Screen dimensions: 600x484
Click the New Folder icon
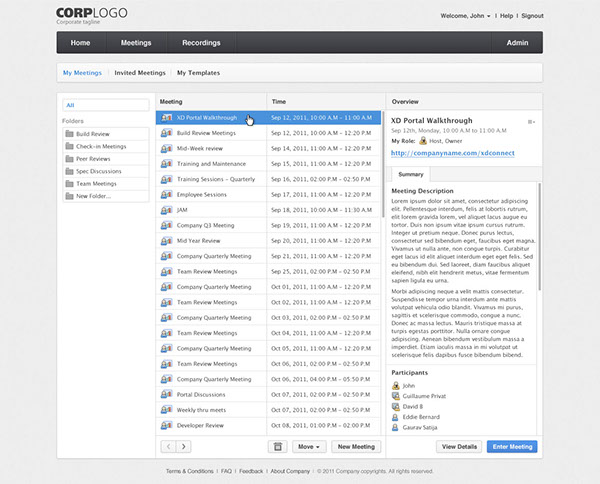coord(69,196)
